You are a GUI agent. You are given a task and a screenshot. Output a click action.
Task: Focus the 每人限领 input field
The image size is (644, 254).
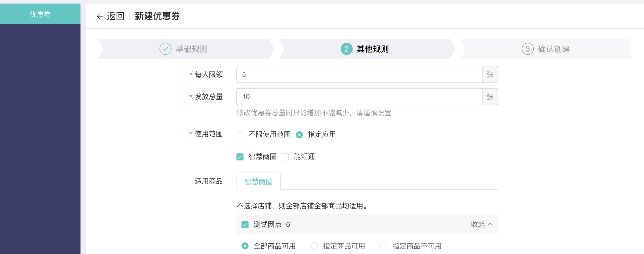click(x=359, y=74)
